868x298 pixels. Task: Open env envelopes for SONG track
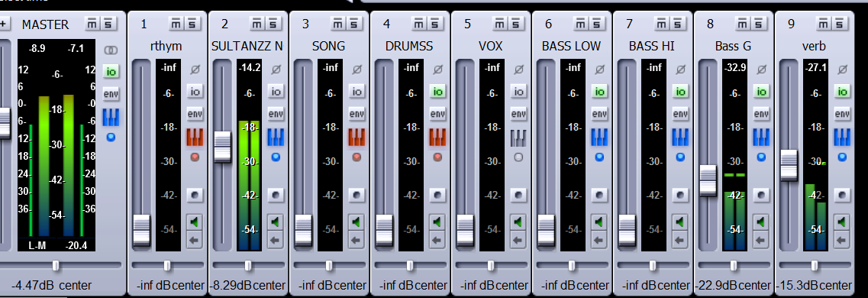pyautogui.click(x=357, y=114)
